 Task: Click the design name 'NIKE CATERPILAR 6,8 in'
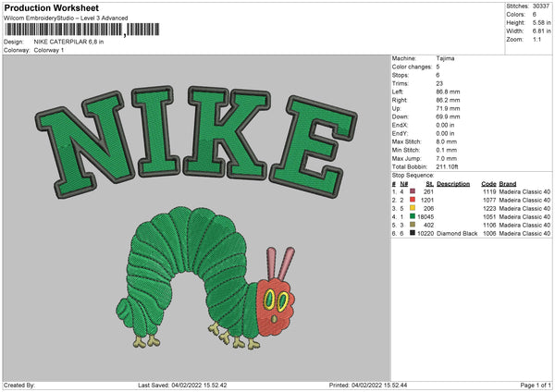[x=68, y=42]
